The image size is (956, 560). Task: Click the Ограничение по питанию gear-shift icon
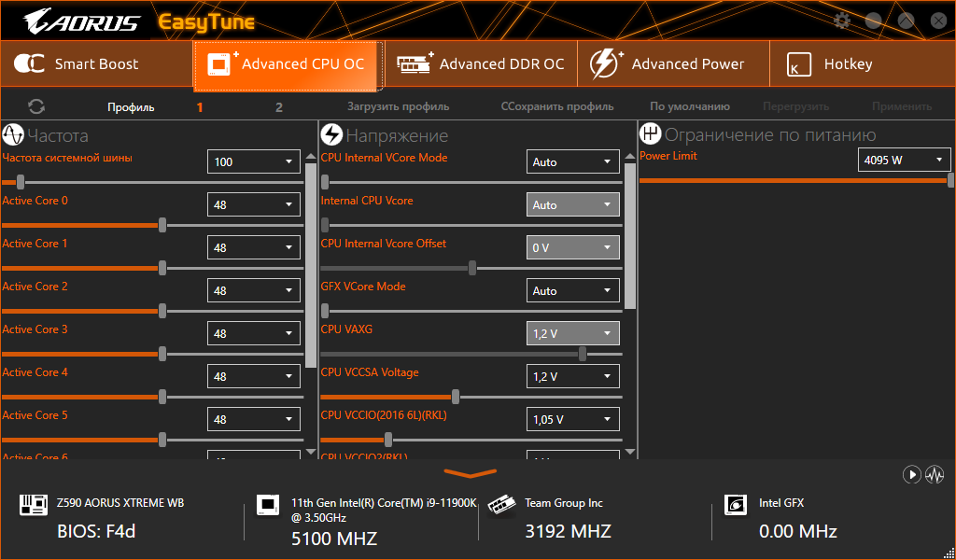(650, 134)
